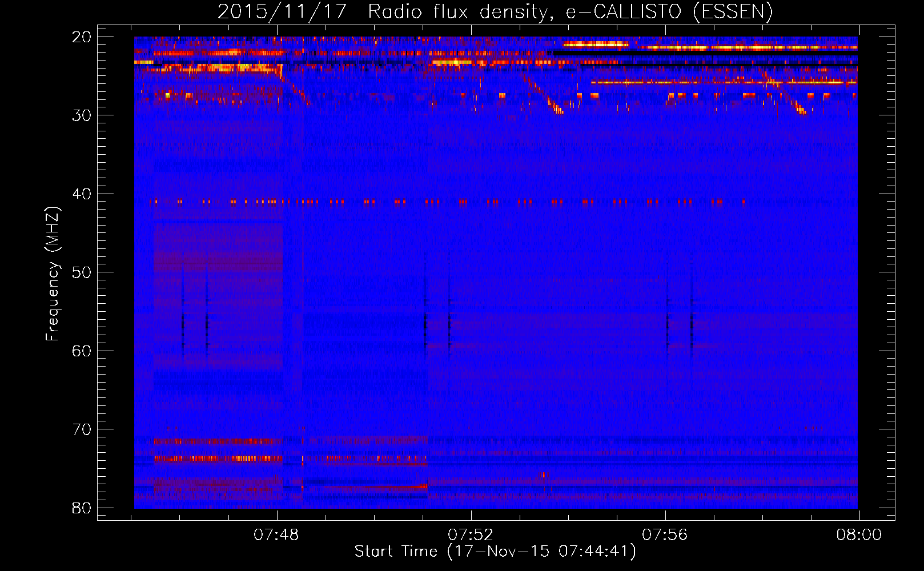Click the 08:00 time tick label
Image resolution: width=924 pixels, height=571 pixels.
pyautogui.click(x=859, y=535)
